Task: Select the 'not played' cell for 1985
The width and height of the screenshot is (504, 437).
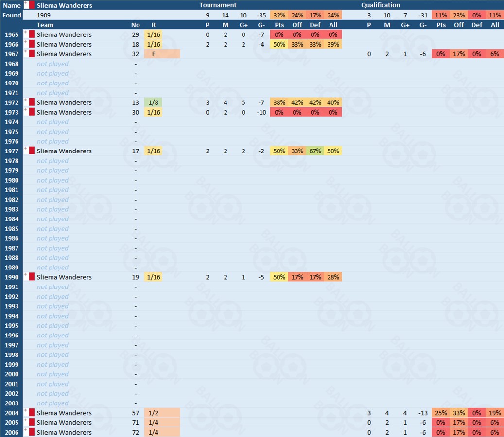Action: click(52, 229)
